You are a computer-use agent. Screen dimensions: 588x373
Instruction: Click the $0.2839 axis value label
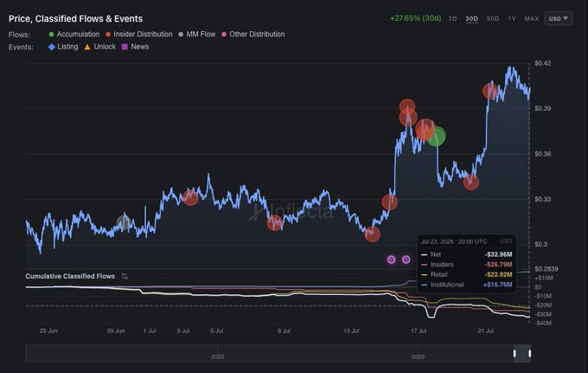(546, 269)
